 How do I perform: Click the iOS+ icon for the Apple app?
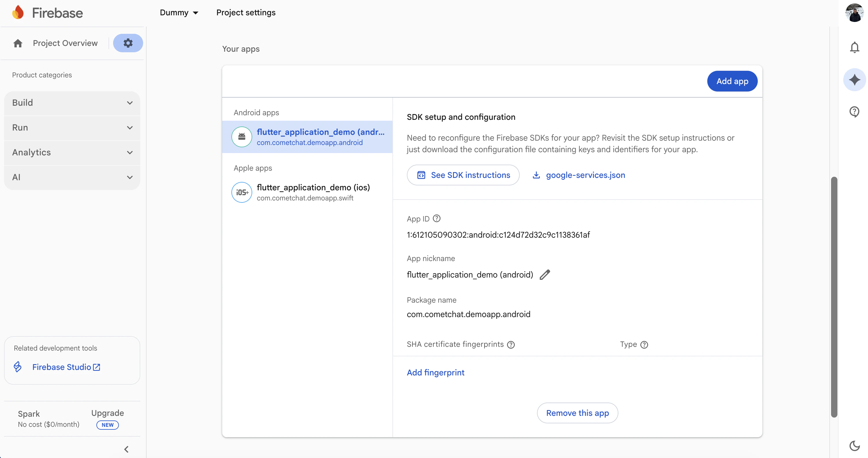pyautogui.click(x=242, y=192)
